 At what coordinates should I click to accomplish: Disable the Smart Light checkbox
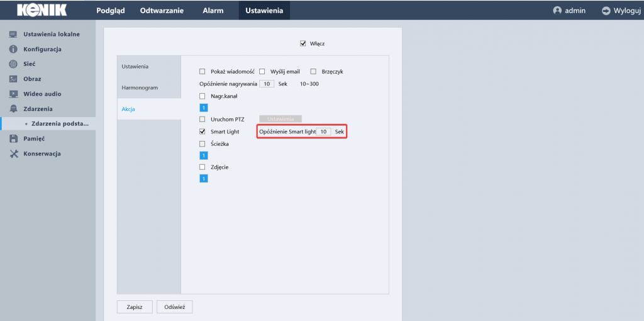(203, 132)
